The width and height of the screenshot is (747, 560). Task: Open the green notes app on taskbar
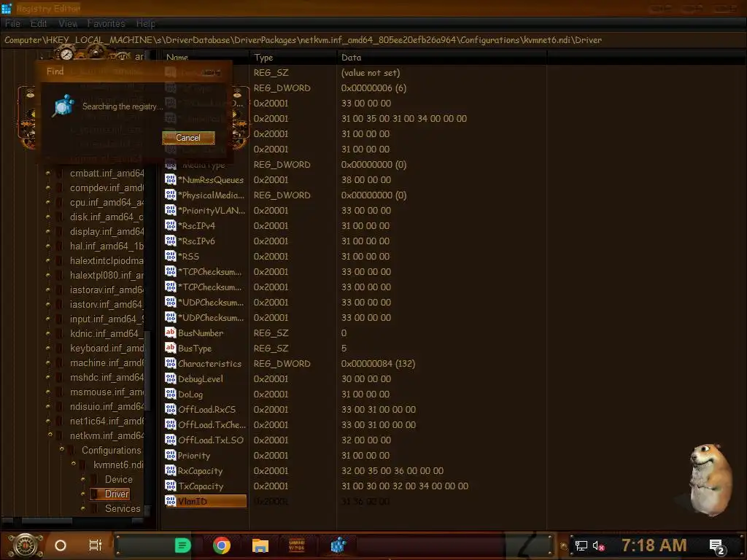pos(182,545)
